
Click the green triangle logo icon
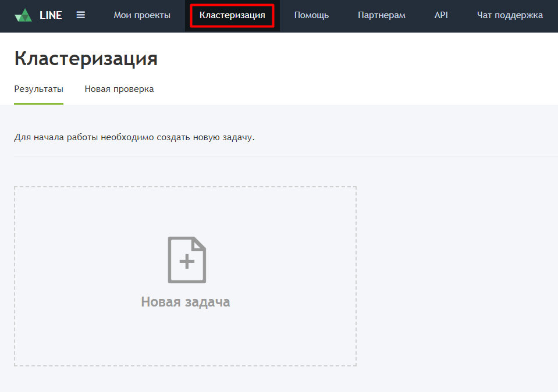coord(23,15)
